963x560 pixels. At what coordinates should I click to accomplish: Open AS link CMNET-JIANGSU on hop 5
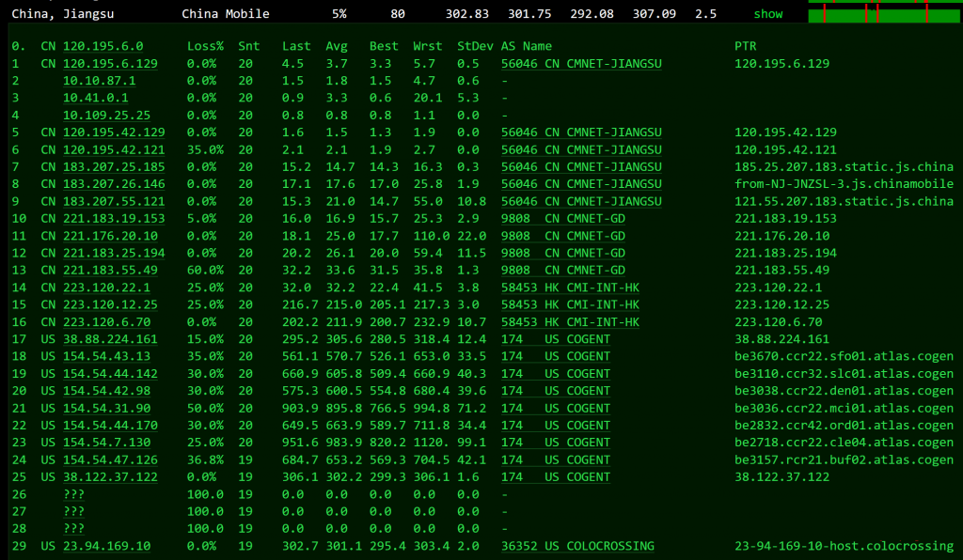pos(581,132)
